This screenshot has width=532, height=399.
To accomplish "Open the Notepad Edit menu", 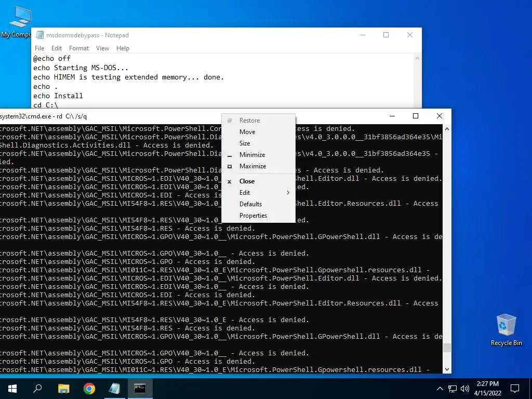I will click(x=56, y=48).
